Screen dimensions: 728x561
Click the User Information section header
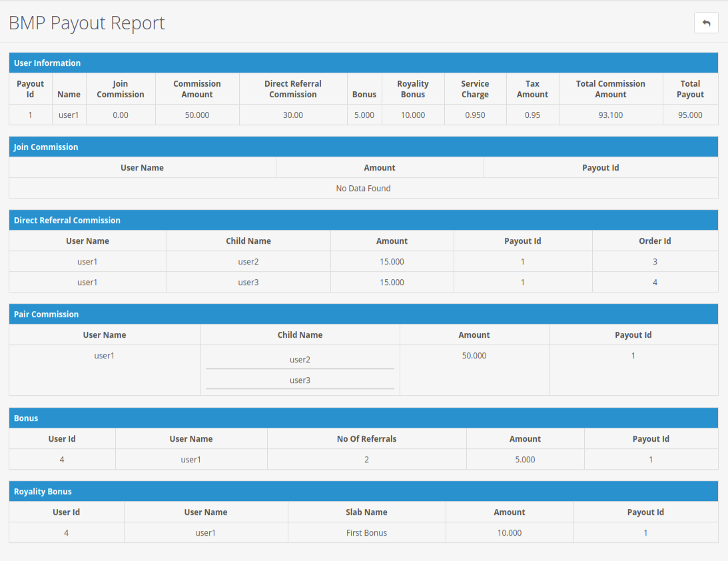(x=47, y=63)
